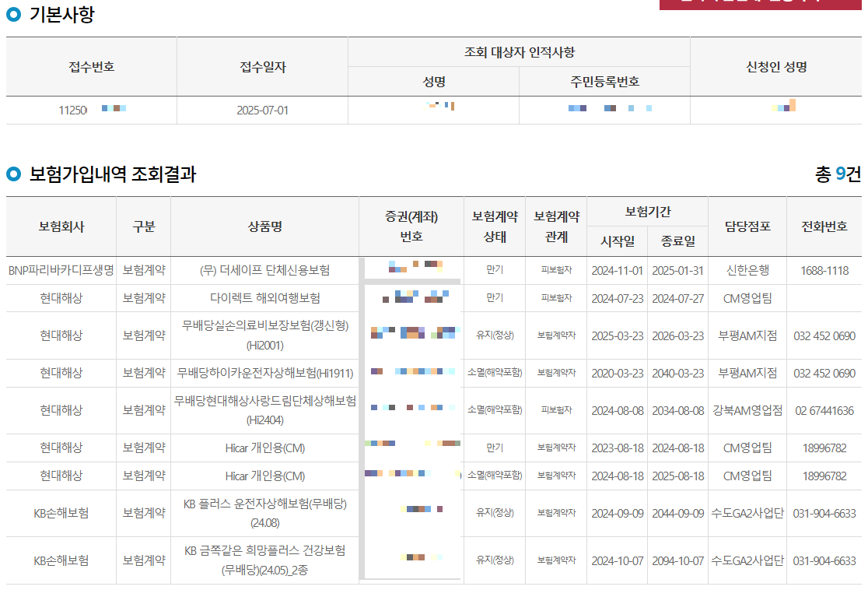The width and height of the screenshot is (868, 590).
Task: Click start date 2024-11-01
Action: 618,270
